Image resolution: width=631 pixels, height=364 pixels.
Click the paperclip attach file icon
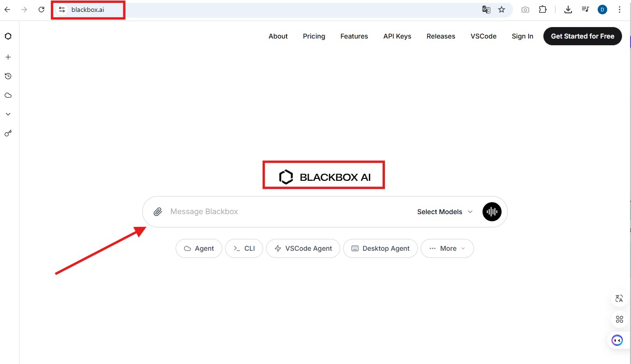coord(158,212)
